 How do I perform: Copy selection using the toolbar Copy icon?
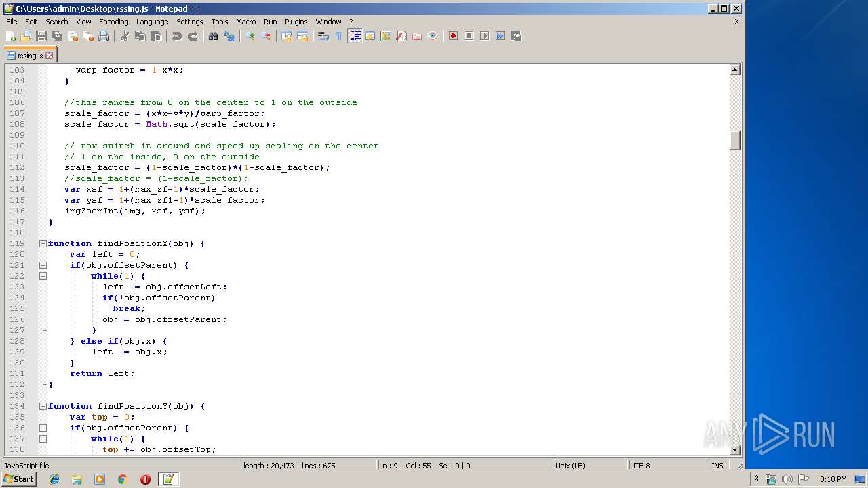140,36
